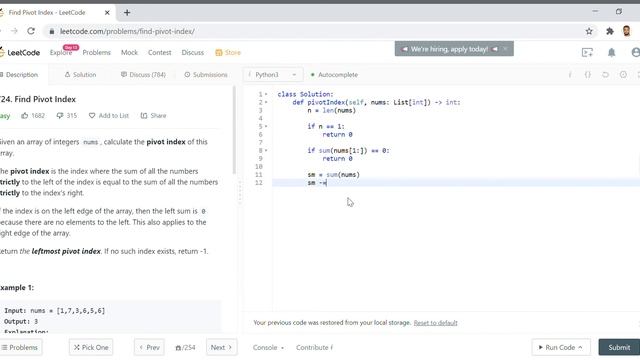Click the Reset to default link
Screen dimensions: 640x360
(436, 323)
